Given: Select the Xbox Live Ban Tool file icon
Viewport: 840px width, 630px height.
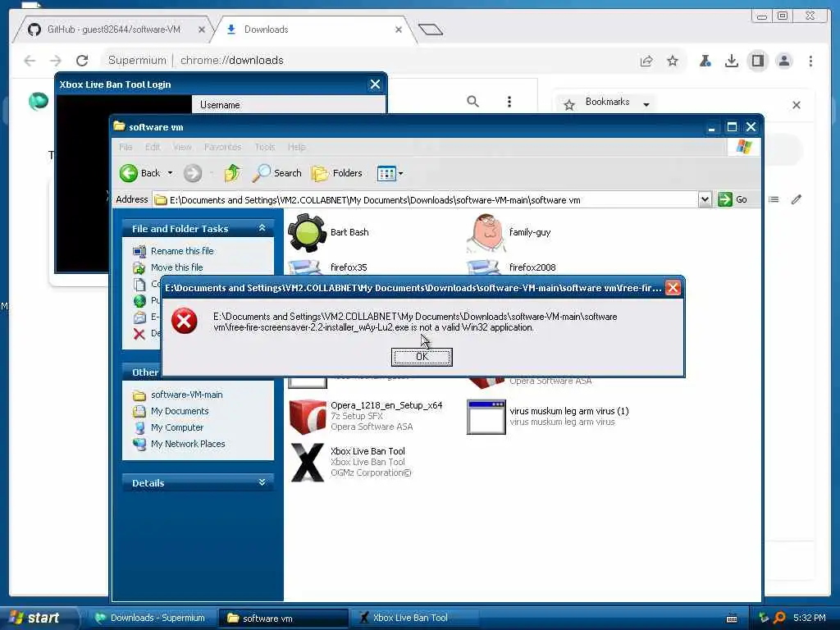Looking at the screenshot, I should pos(308,463).
